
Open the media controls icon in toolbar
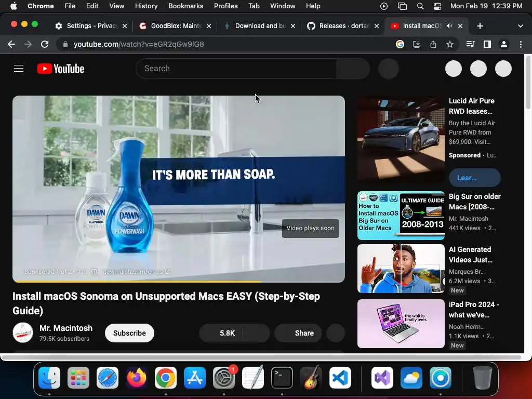[x=470, y=44]
